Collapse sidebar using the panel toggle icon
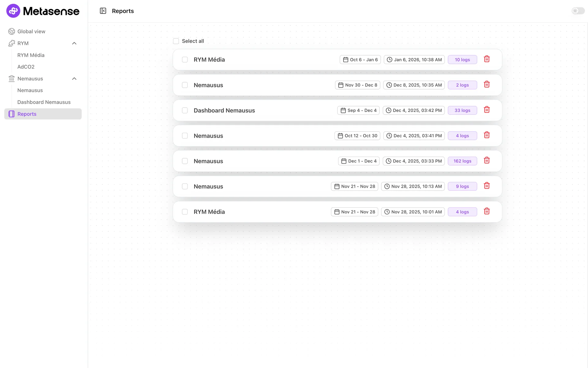The width and height of the screenshot is (588, 368). tap(103, 11)
